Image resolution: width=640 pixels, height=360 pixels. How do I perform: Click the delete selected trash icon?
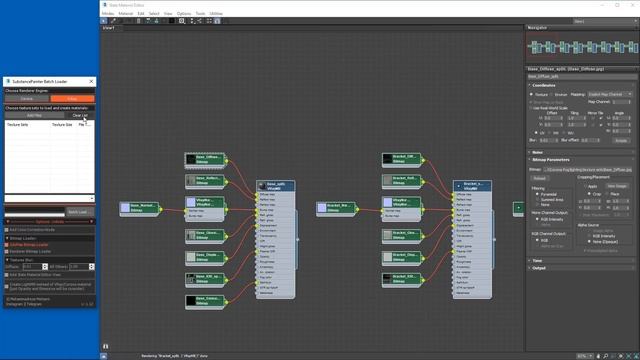pos(138,20)
